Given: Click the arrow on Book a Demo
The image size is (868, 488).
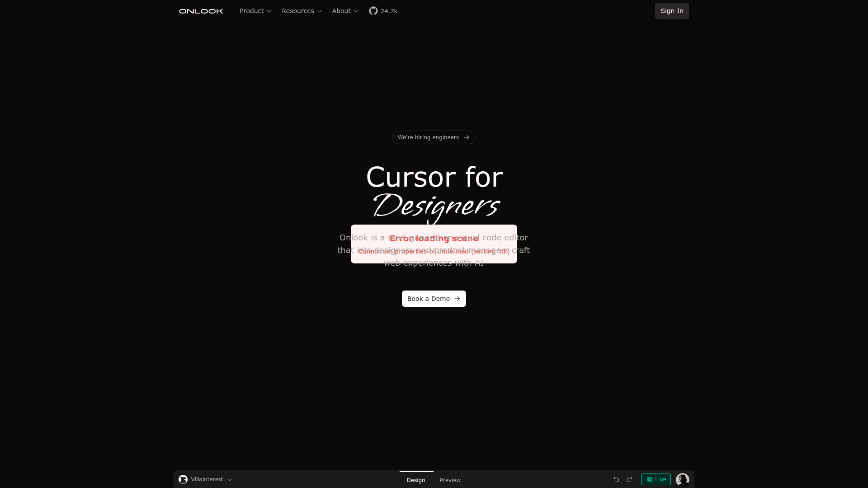Looking at the screenshot, I should click(x=457, y=299).
